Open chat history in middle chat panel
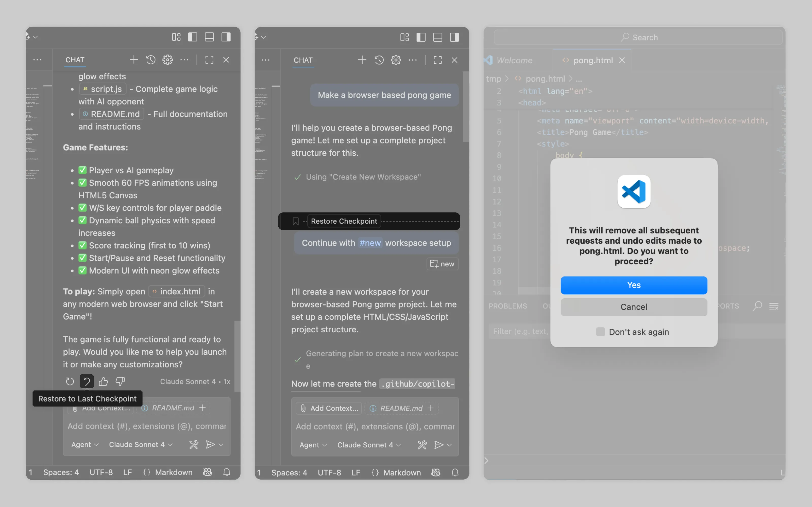 (379, 60)
